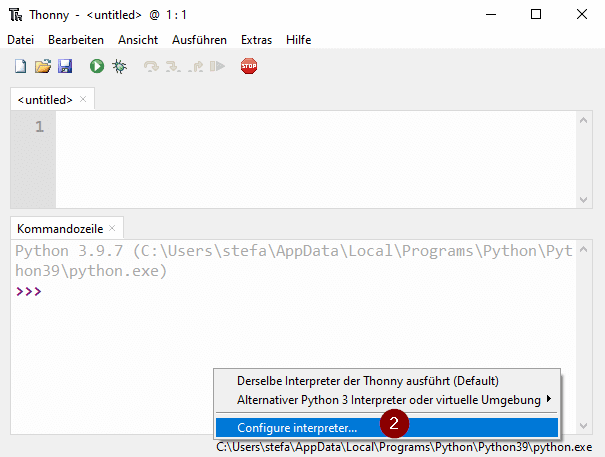Click the Resume debugging icon

coord(217,67)
